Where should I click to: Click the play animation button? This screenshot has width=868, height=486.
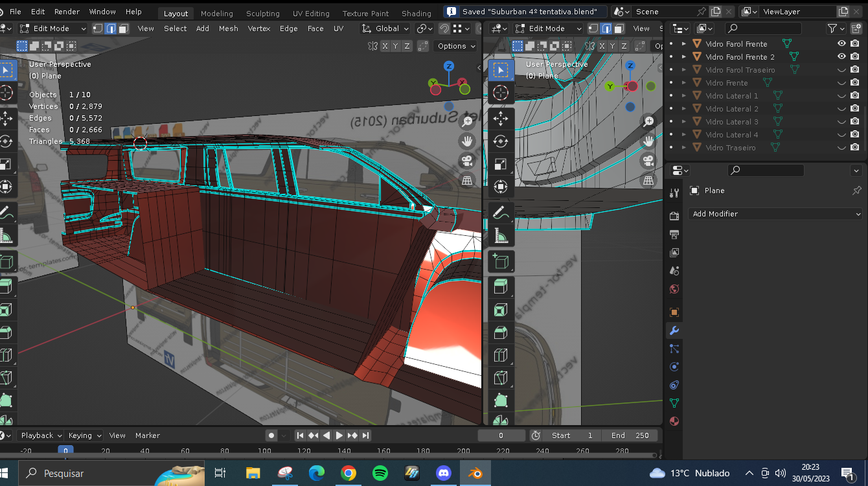pyautogui.click(x=339, y=435)
